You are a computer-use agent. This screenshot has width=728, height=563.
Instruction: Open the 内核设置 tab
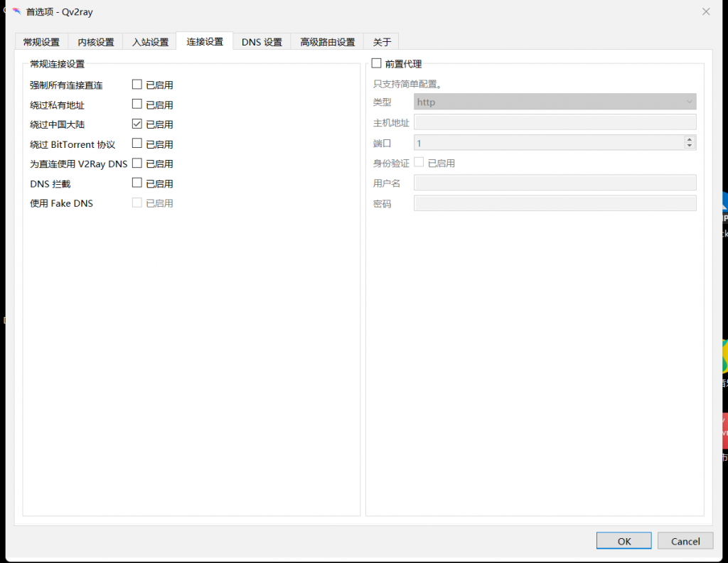click(96, 42)
